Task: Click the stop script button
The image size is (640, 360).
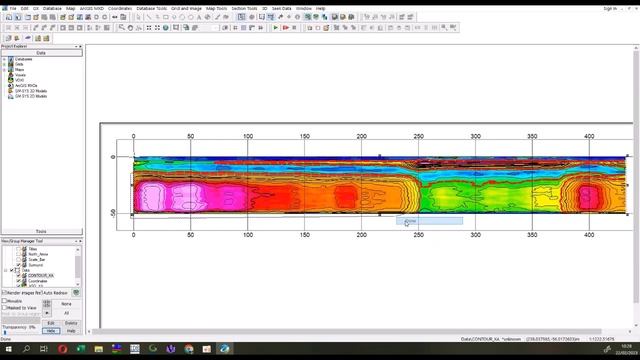Action: [294, 28]
